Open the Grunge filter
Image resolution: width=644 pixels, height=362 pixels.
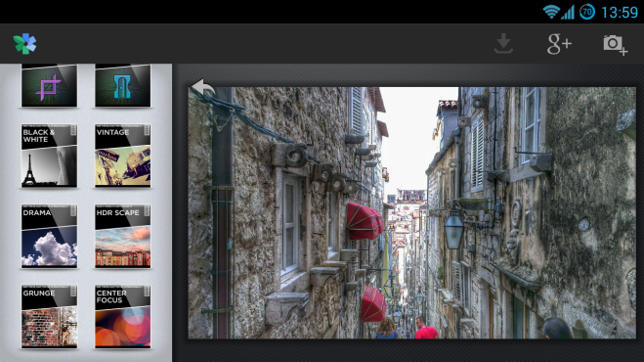coord(49,317)
